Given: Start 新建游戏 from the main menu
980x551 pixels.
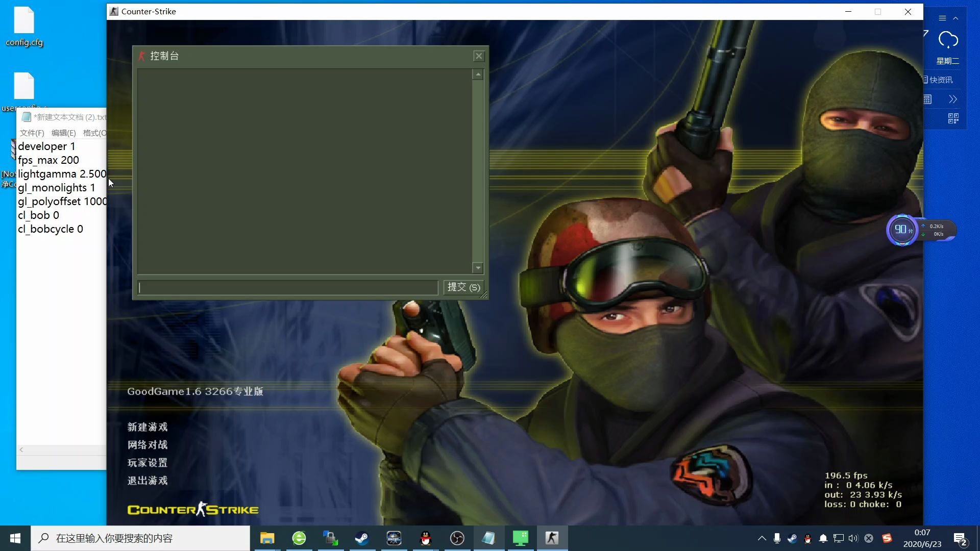Looking at the screenshot, I should click(148, 427).
